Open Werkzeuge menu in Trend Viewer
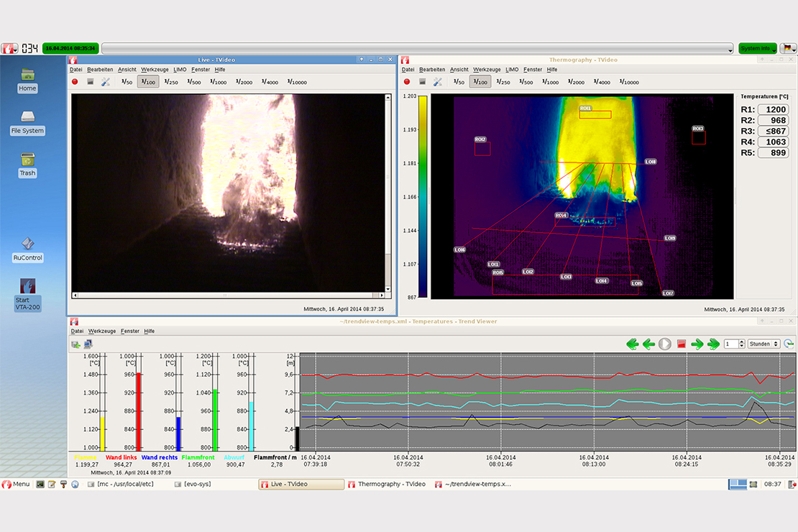The height and width of the screenshot is (532, 798). (101, 331)
